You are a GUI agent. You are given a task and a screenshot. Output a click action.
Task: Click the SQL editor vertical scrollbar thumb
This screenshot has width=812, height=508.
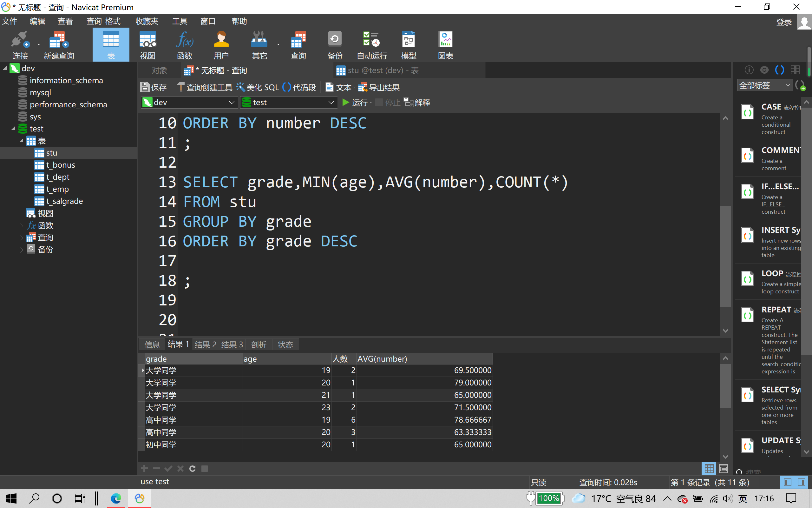click(725, 256)
